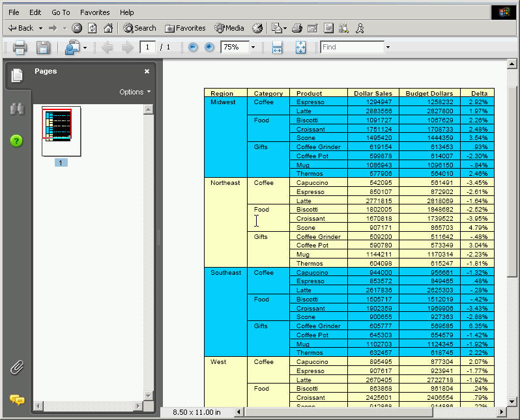Click the browser toolbar Print icon
Image resolution: width=520 pixels, height=420 pixels.
297,28
